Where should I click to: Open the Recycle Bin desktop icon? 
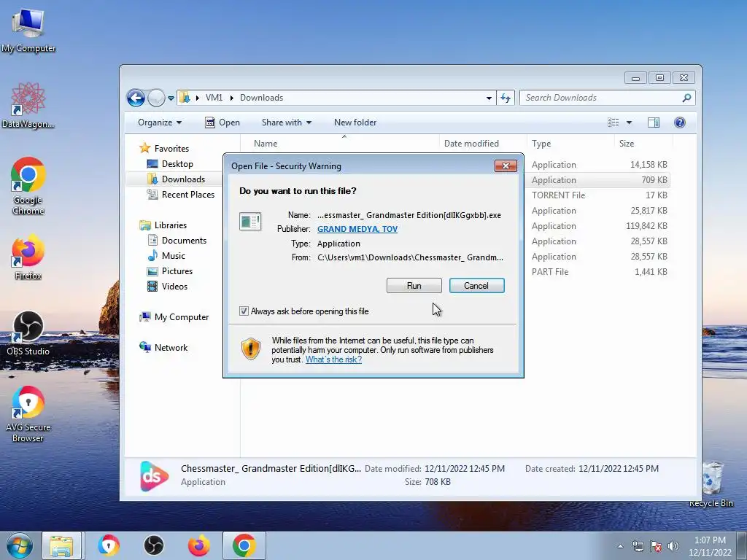711,484
